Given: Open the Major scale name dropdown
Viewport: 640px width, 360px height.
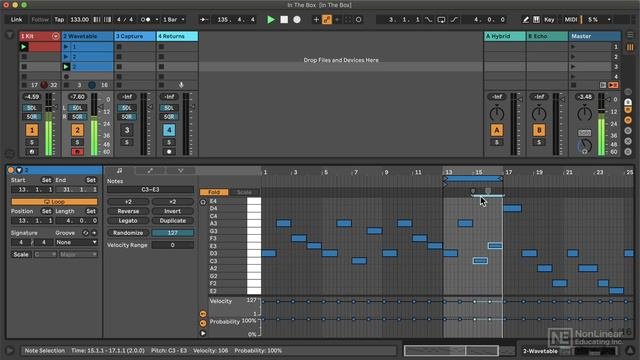Looking at the screenshot, I should click(78, 254).
